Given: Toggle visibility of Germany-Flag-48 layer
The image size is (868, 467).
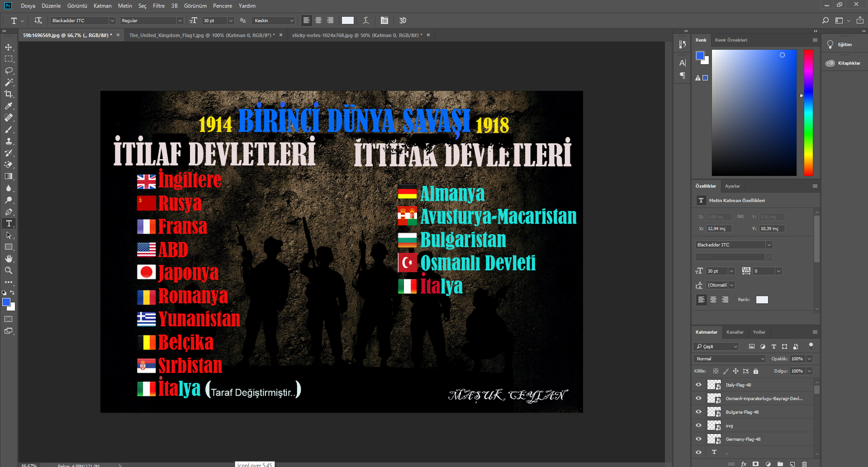Looking at the screenshot, I should (698, 439).
